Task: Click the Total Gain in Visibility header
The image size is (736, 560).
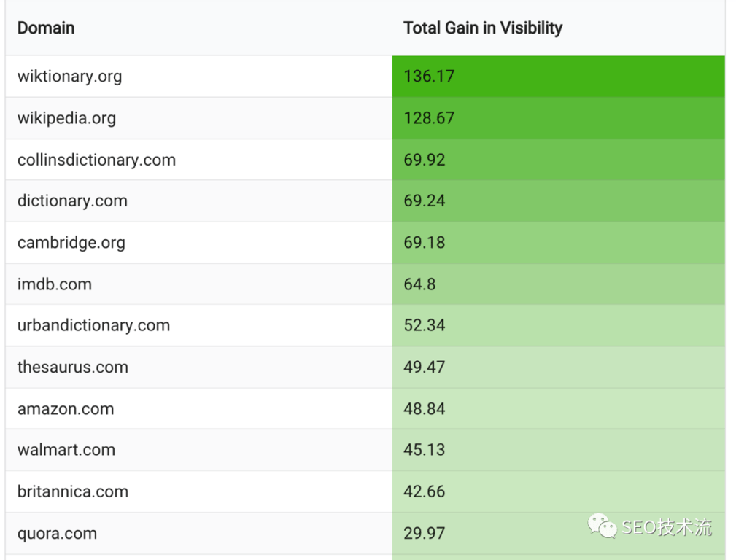Action: (483, 28)
